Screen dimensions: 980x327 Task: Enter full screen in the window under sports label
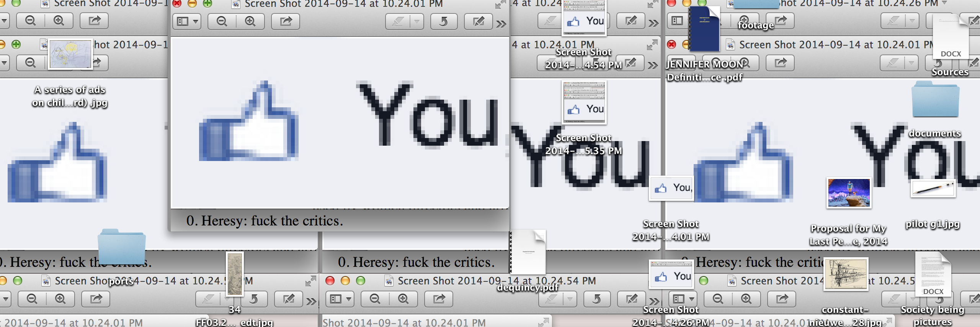click(x=311, y=281)
